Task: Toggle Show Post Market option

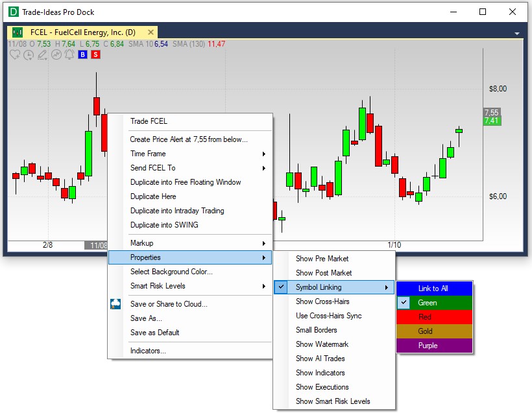Action: point(334,273)
